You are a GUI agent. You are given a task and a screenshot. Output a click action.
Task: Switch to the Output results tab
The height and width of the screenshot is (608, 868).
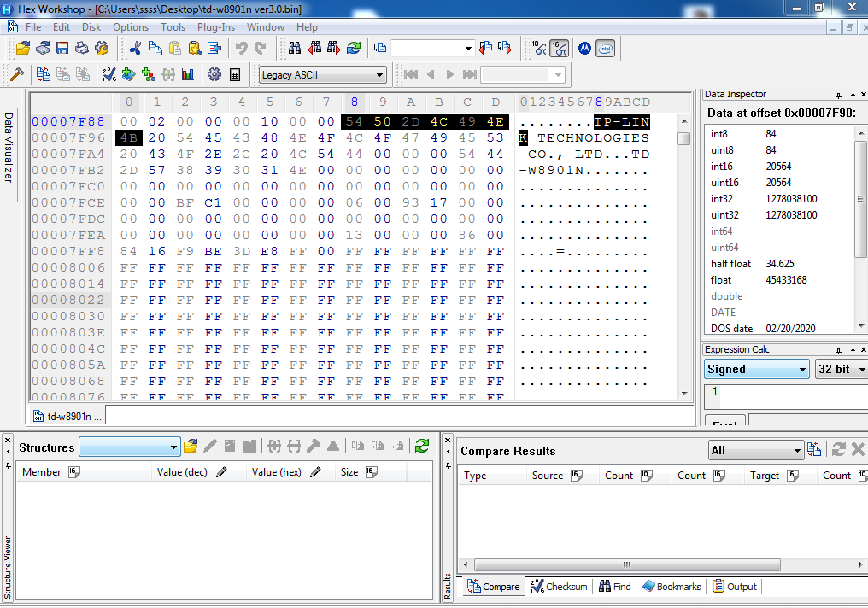pyautogui.click(x=735, y=587)
